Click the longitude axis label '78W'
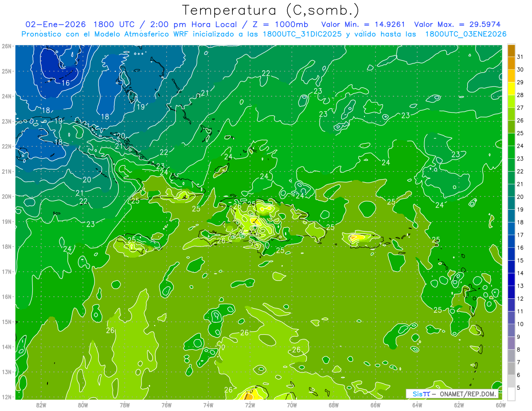 pyautogui.click(x=125, y=404)
